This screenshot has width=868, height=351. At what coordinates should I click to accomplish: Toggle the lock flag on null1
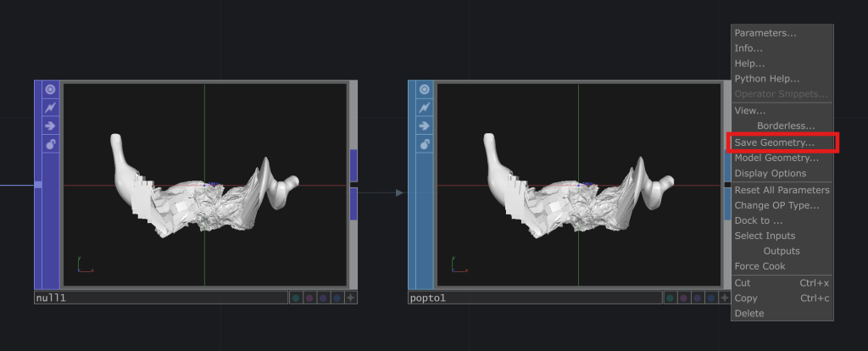pos(50,144)
